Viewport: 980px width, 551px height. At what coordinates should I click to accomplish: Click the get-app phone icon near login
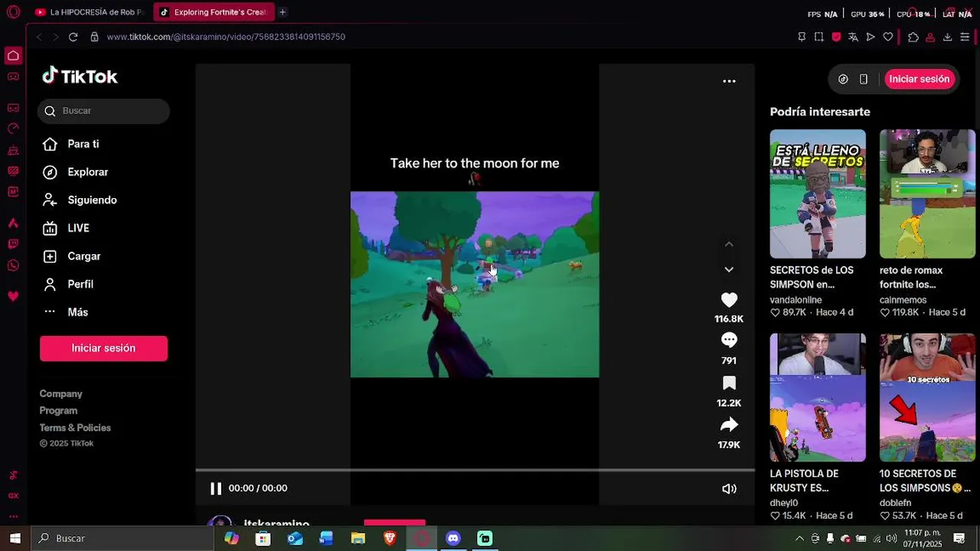pyautogui.click(x=864, y=79)
